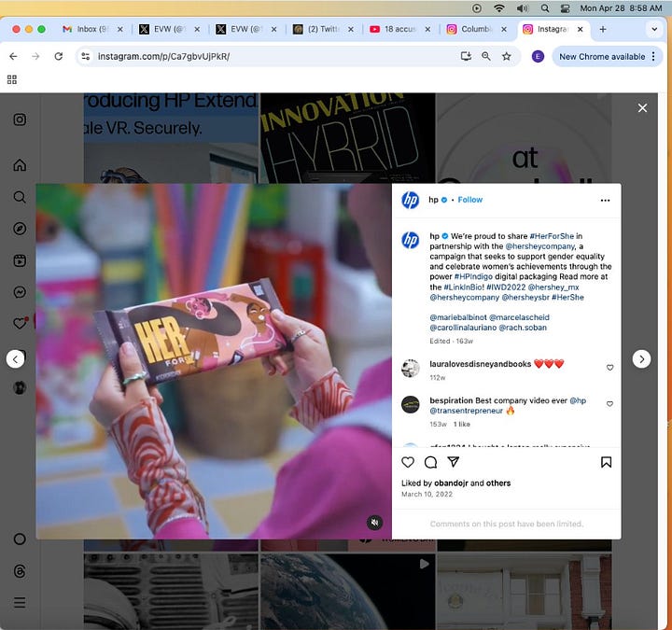Like the HP post with the heart
The image size is (672, 630).
tap(408, 462)
